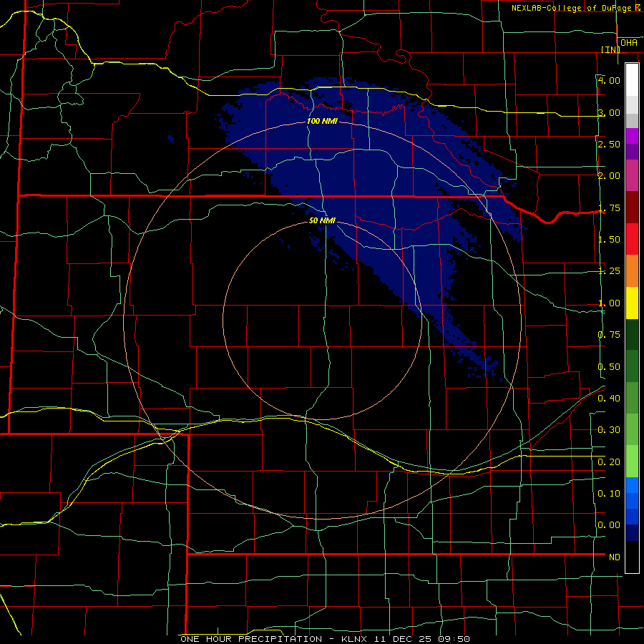Click the 2.00 legend value
Screen dimensions: 644x644
pos(609,176)
